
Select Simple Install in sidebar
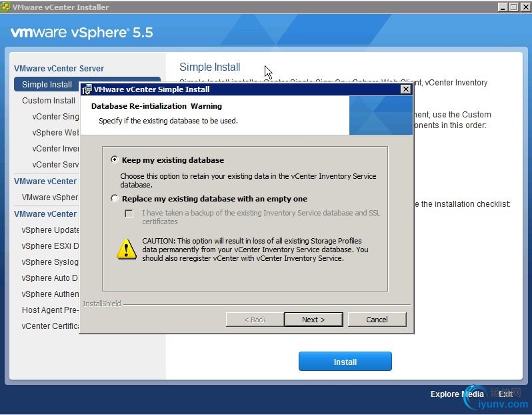(x=47, y=84)
